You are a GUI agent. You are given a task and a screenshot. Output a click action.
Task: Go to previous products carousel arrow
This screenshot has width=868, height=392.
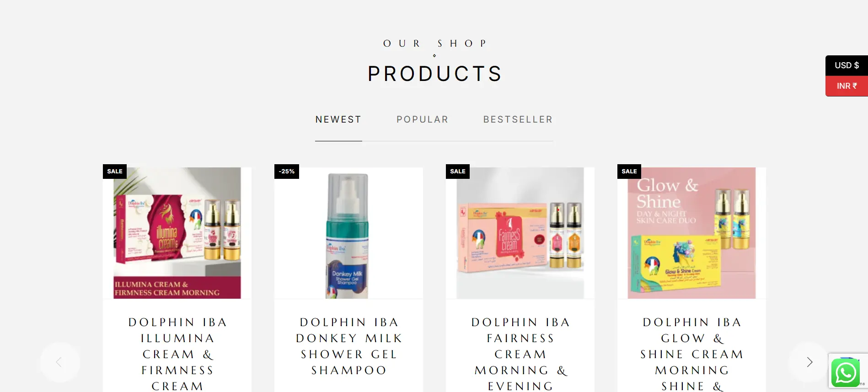[x=59, y=362]
